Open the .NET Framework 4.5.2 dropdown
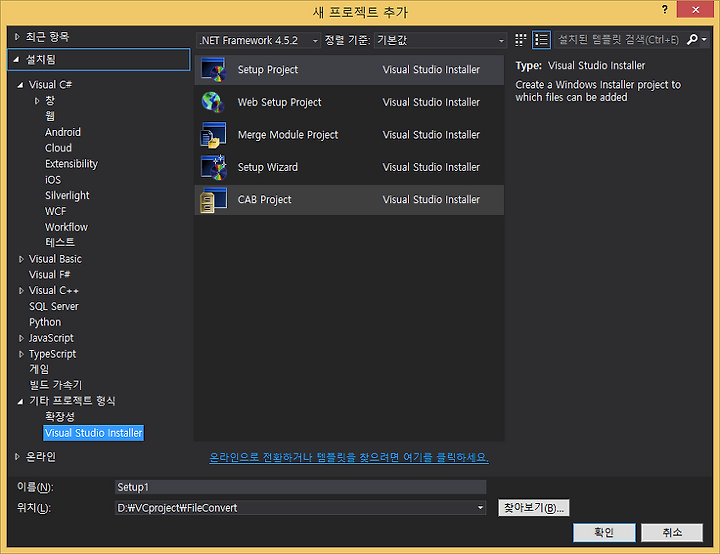The height and width of the screenshot is (554, 720). pyautogui.click(x=259, y=40)
